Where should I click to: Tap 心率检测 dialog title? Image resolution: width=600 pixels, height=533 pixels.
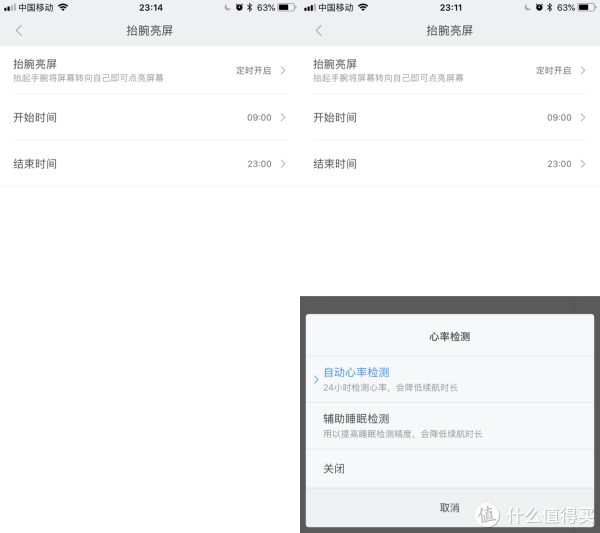[x=450, y=337]
